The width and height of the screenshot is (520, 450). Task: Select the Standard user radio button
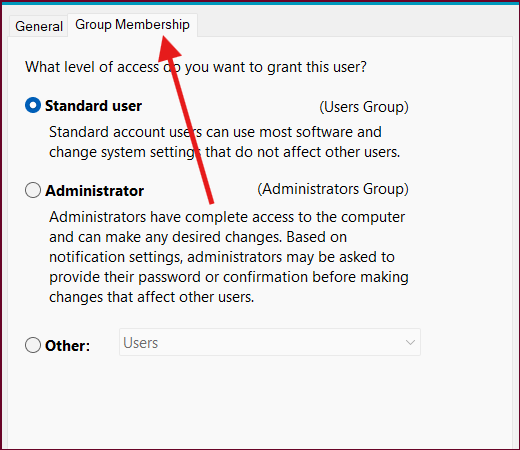pyautogui.click(x=33, y=105)
